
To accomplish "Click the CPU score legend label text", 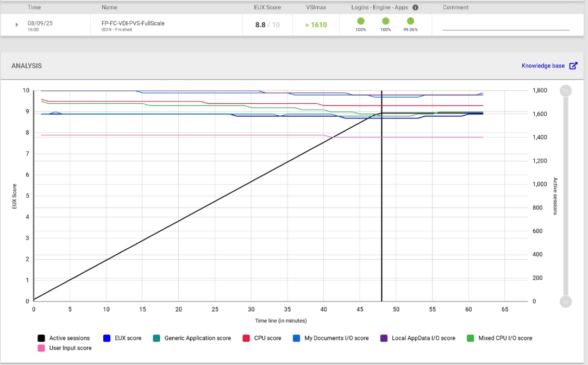I will point(268,338).
